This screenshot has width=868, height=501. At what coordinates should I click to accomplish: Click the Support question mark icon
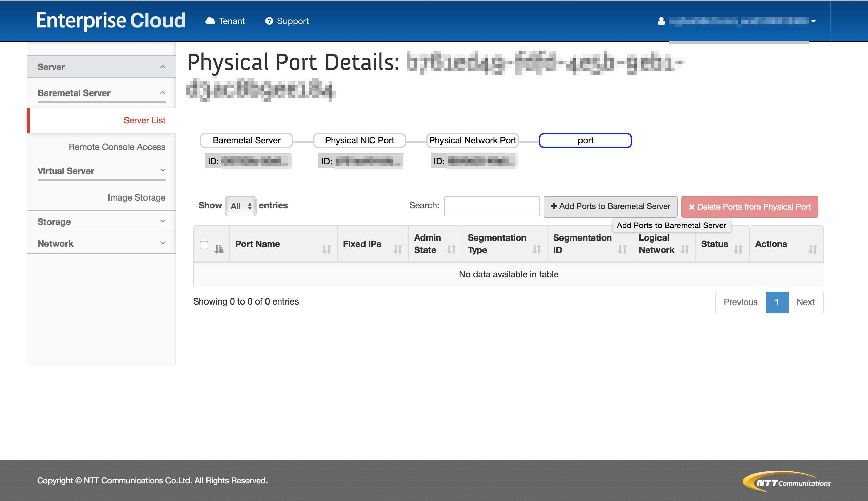coord(269,21)
